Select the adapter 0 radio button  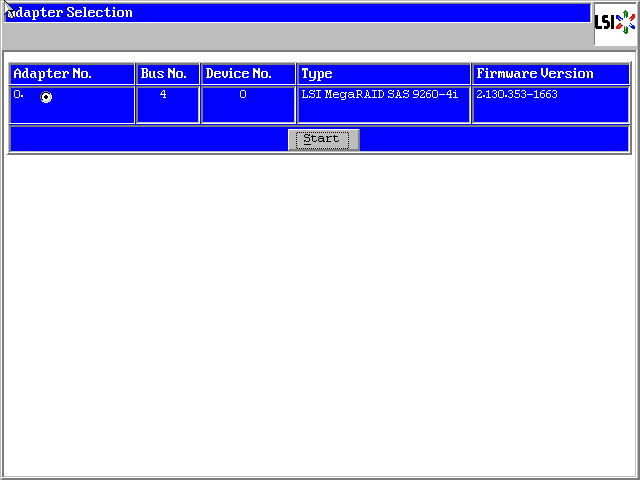[x=46, y=97]
